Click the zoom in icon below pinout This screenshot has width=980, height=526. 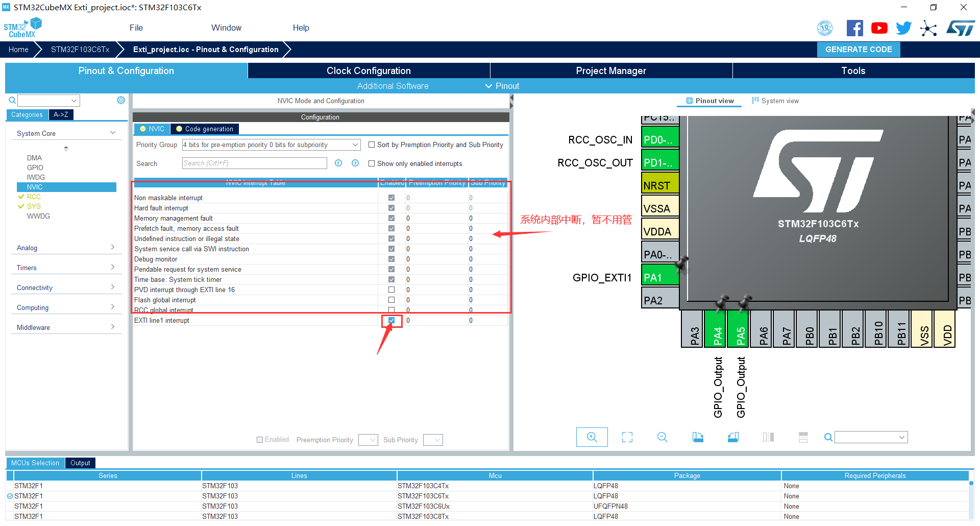[592, 437]
